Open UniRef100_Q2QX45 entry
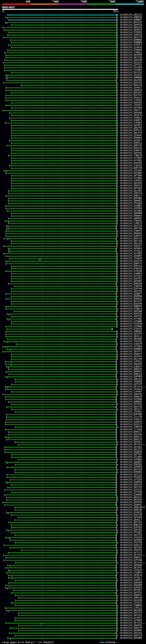 coord(131,60)
